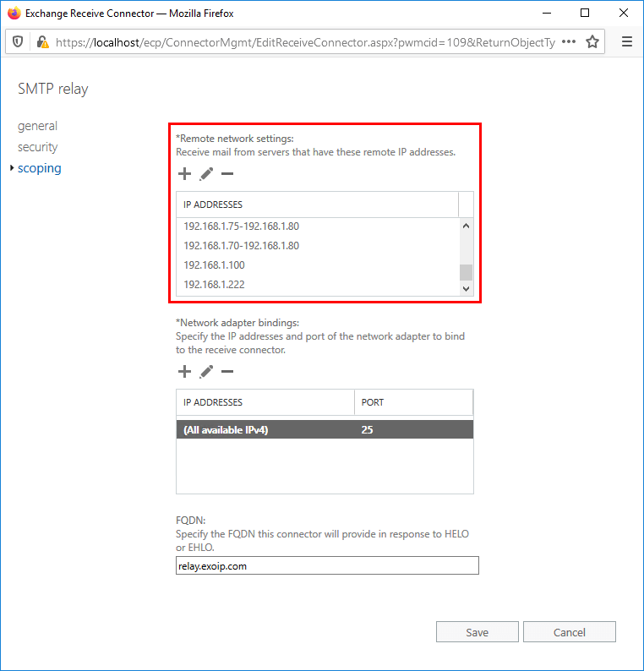Bookmark this page with the star icon

592,41
